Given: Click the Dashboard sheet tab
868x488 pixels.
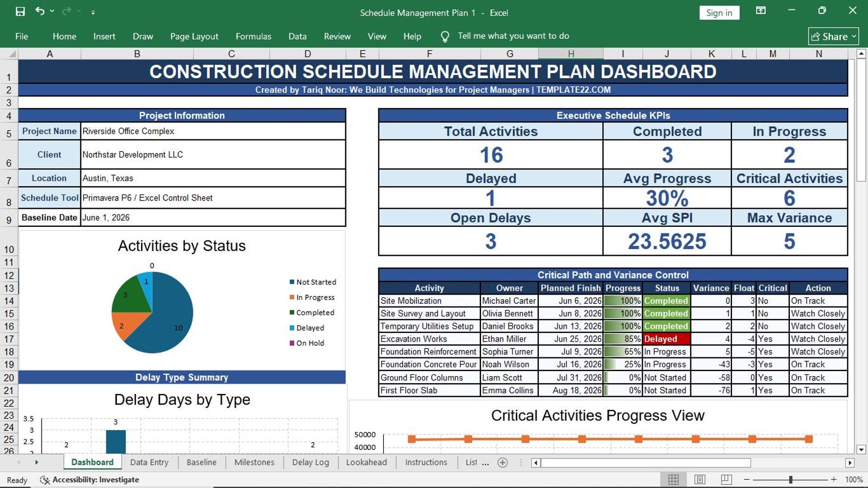Looking at the screenshot, I should coord(92,462).
